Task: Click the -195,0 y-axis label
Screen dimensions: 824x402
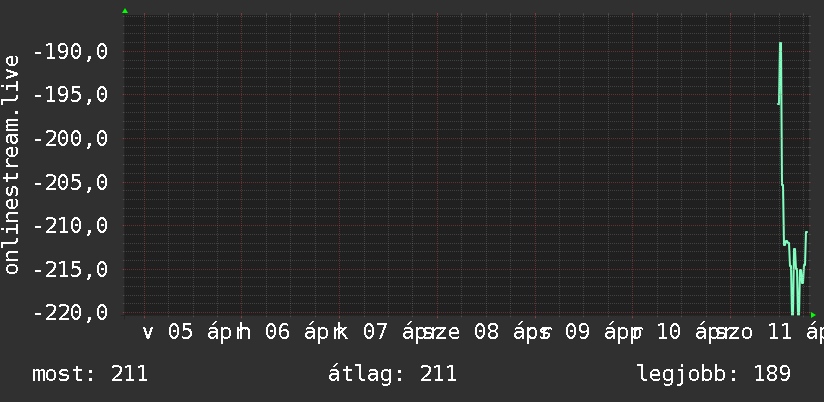Action: pos(70,96)
